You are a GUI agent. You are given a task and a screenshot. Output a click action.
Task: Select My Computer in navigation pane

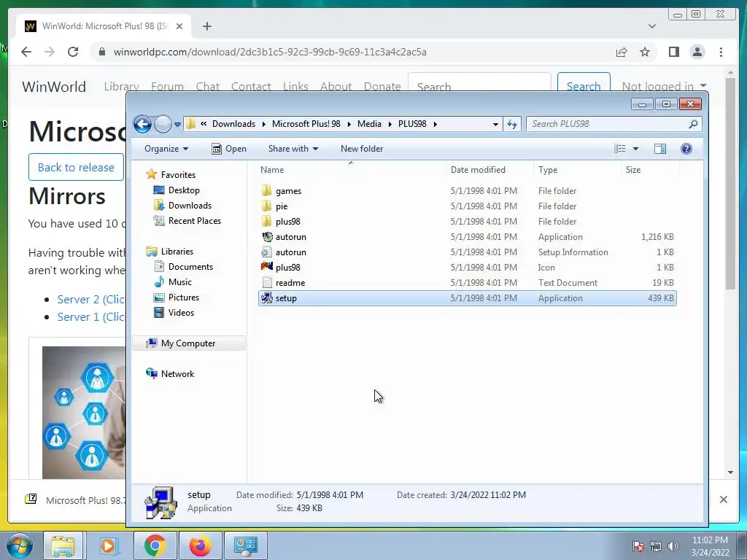click(x=188, y=343)
